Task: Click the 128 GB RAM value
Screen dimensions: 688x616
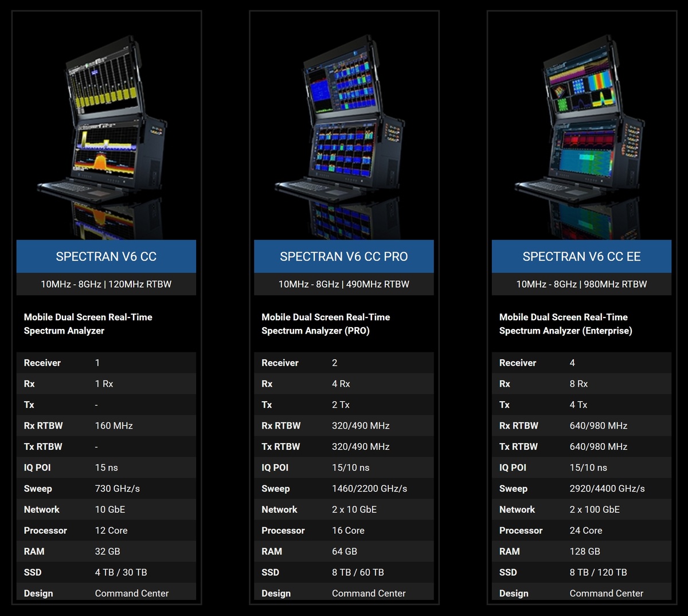Action: click(x=585, y=551)
